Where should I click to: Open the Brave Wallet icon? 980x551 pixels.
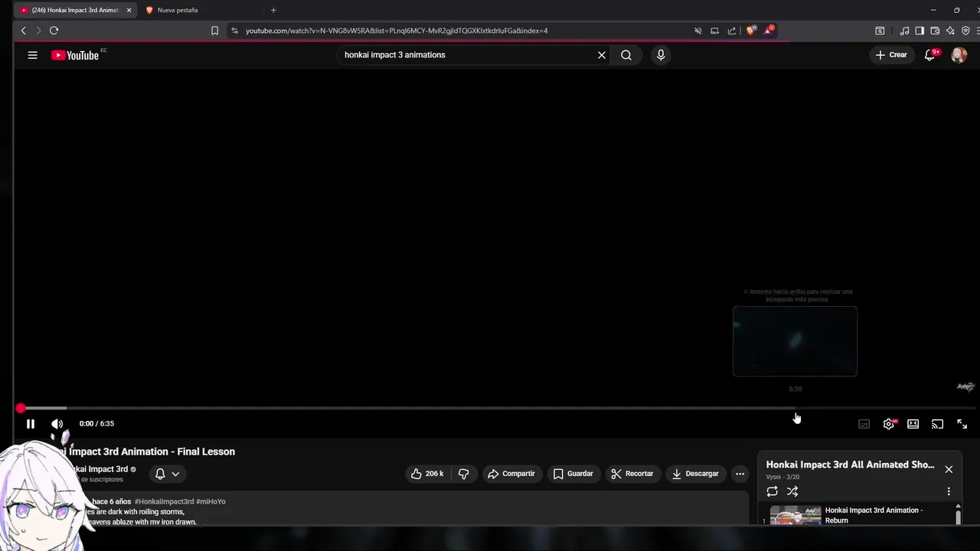(935, 31)
